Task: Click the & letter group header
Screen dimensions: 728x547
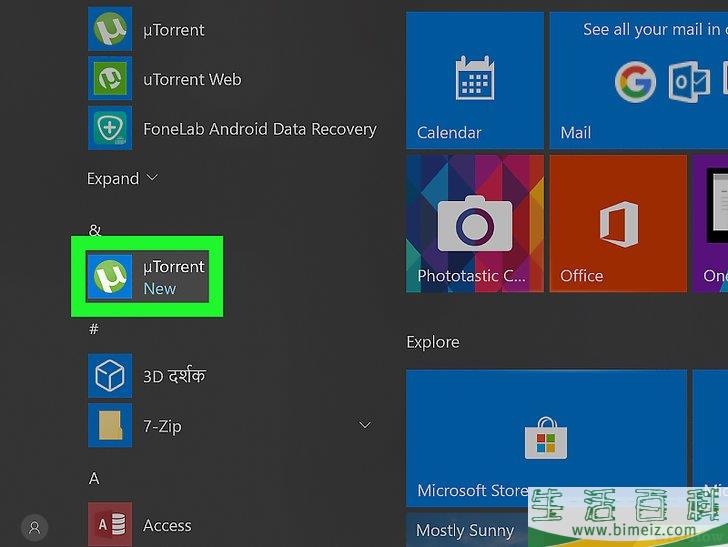Action: pos(95,230)
